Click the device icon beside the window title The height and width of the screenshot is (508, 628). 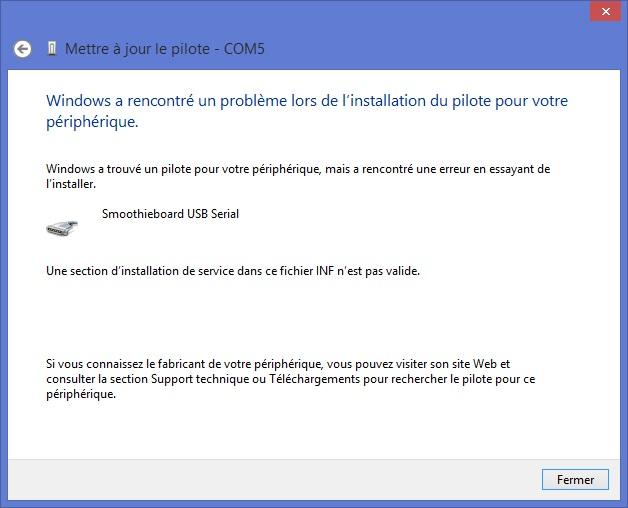(52, 48)
